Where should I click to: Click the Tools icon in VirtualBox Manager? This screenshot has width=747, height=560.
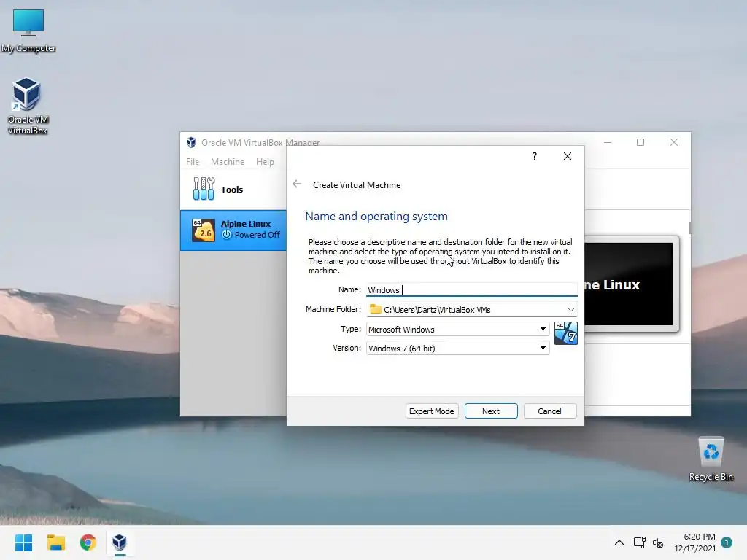click(204, 189)
